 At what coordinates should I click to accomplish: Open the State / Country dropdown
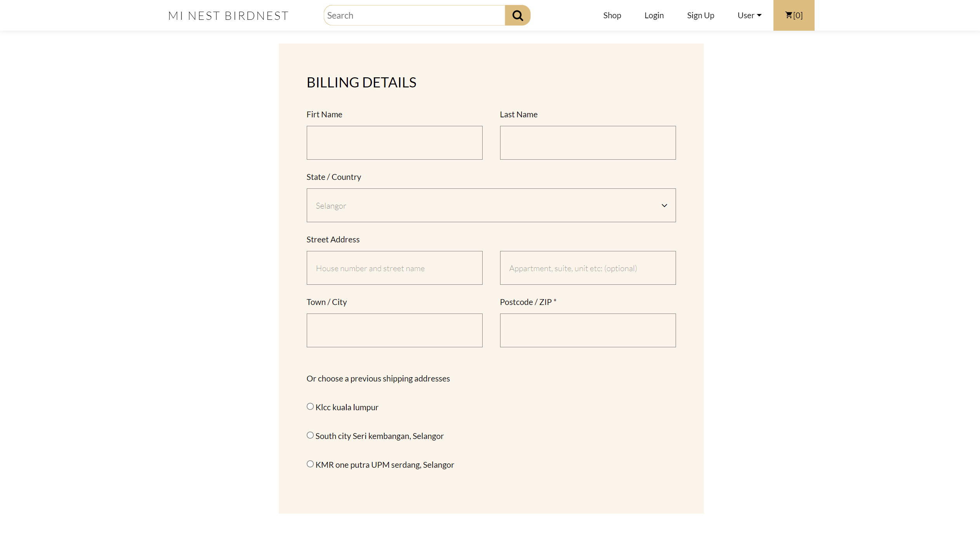tap(491, 205)
